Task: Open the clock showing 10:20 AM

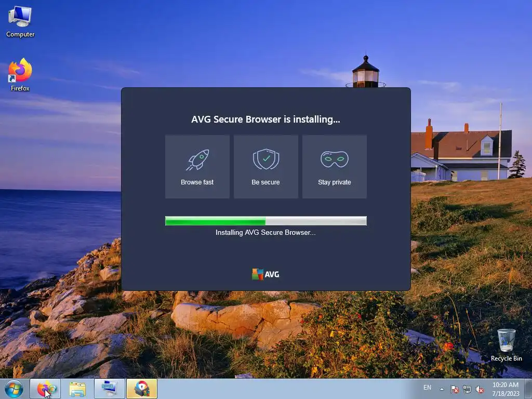Action: pos(506,389)
